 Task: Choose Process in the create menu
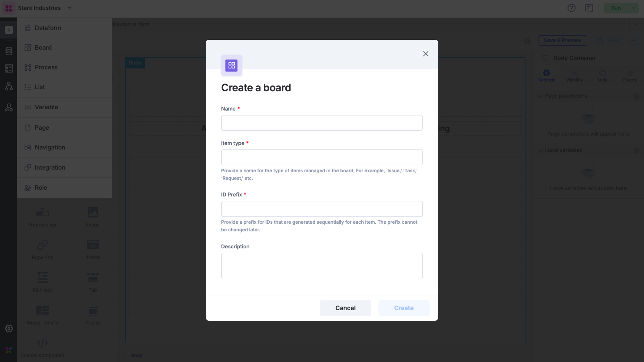point(46,67)
